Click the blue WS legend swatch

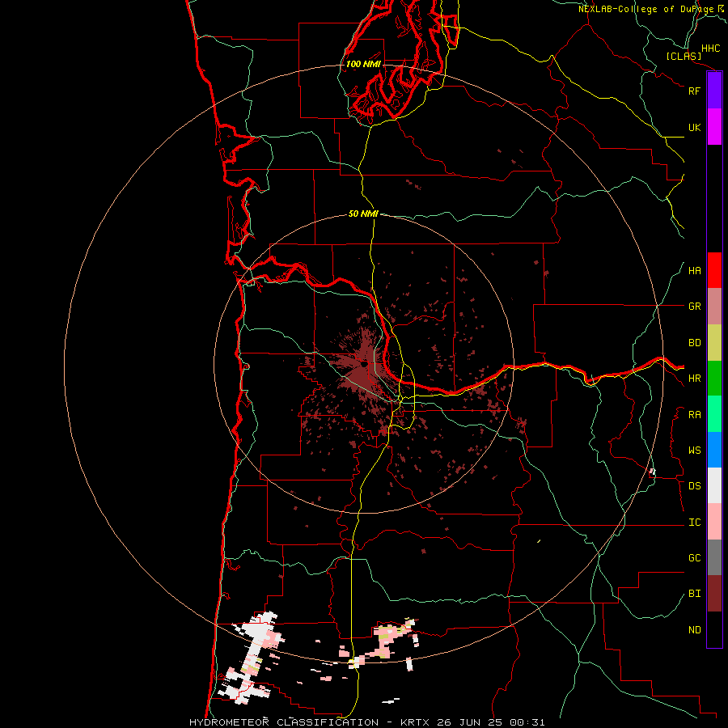(714, 450)
